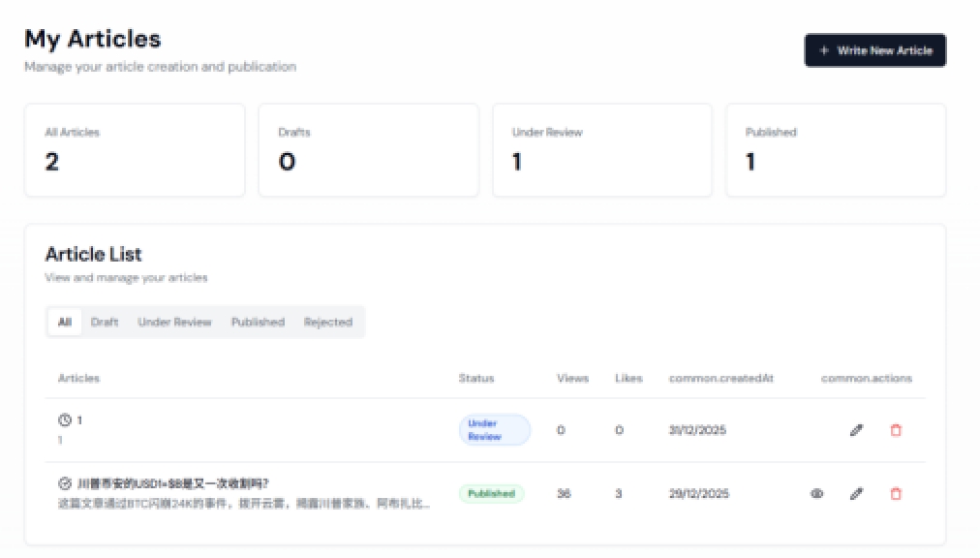Click the All Articles stat card
Image resolution: width=980 pixels, height=558 pixels.
coord(135,149)
